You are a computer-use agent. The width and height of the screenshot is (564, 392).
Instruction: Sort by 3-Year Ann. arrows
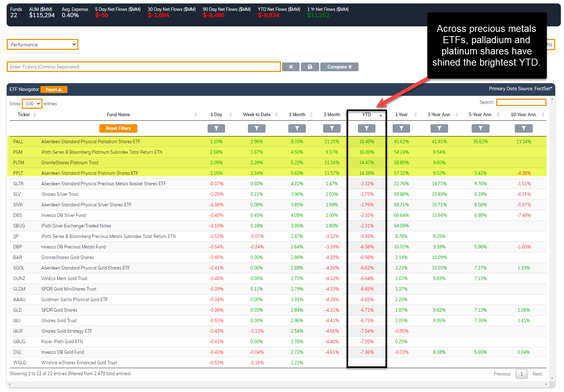pos(457,115)
